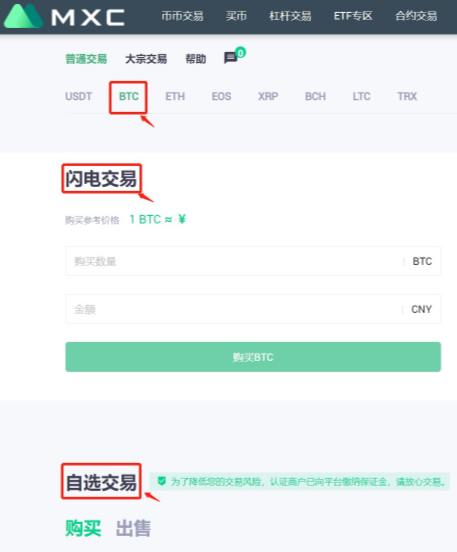457x552 pixels.
Task: Select the ETH coin tab
Action: point(175,96)
